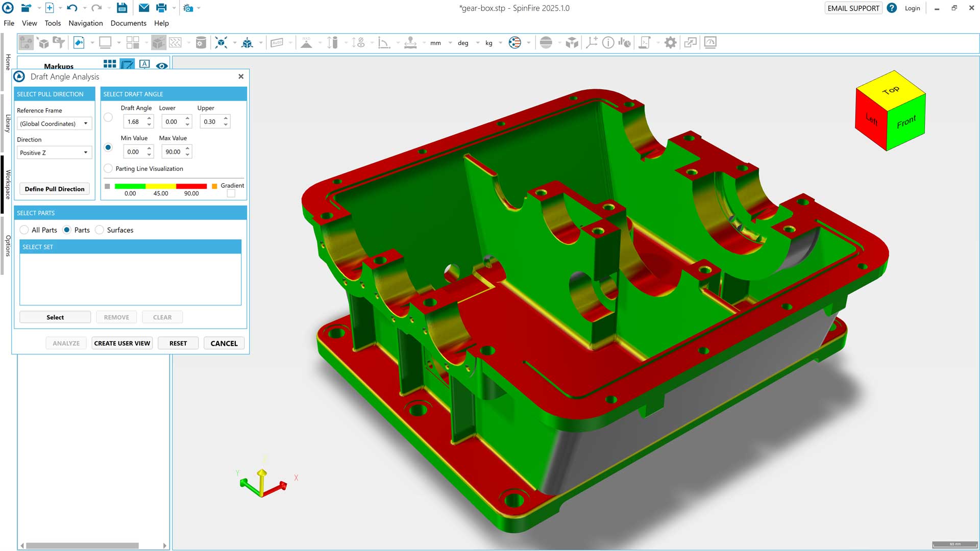Click the settings gear icon in main toolbar
980x551 pixels.
(670, 43)
